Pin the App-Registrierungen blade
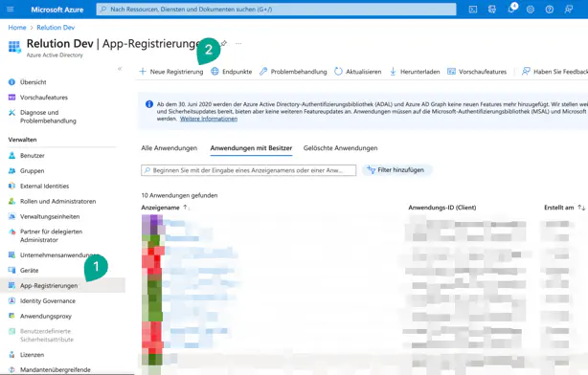588x375 pixels. [x=224, y=43]
